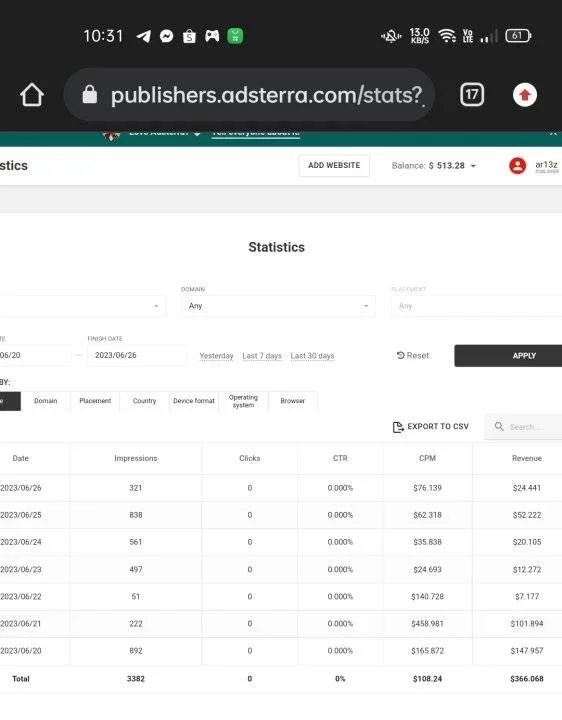Image resolution: width=562 pixels, height=720 pixels.
Task: Click the Statistics page heading
Action: pos(276,247)
